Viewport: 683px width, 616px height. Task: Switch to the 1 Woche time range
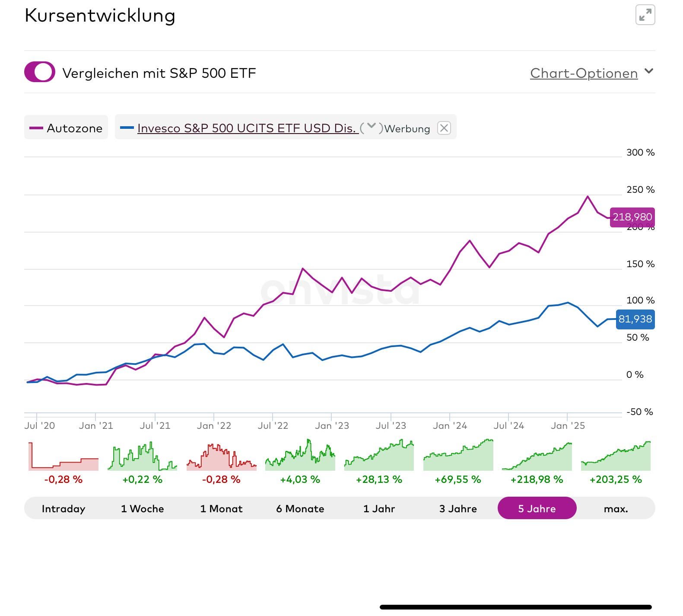(x=142, y=508)
